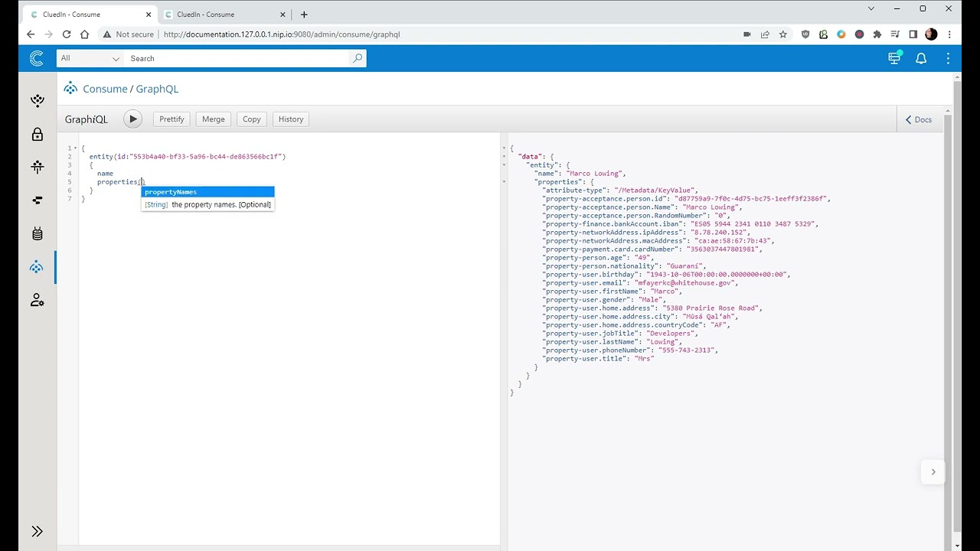The width and height of the screenshot is (980, 551).
Task: Open the user settings sidebar icon
Action: 37,300
